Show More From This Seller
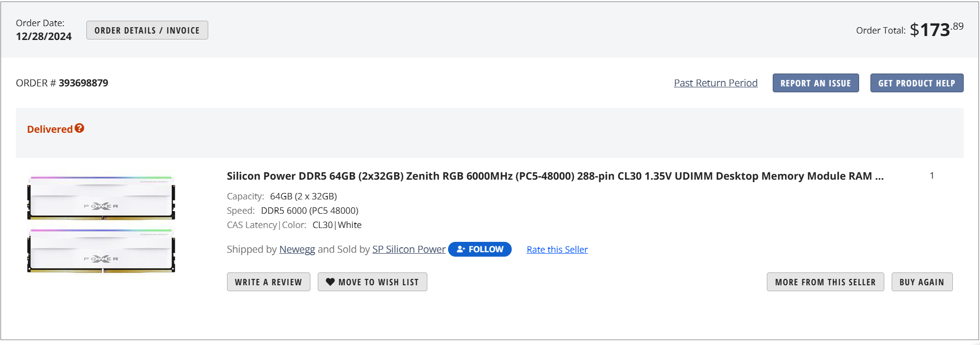The height and width of the screenshot is (345, 980). [825, 282]
